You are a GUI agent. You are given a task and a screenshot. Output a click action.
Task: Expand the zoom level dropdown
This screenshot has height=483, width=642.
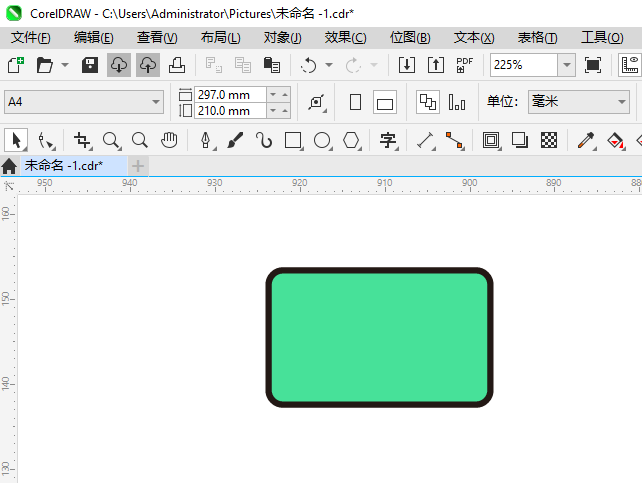pyautogui.click(x=567, y=65)
